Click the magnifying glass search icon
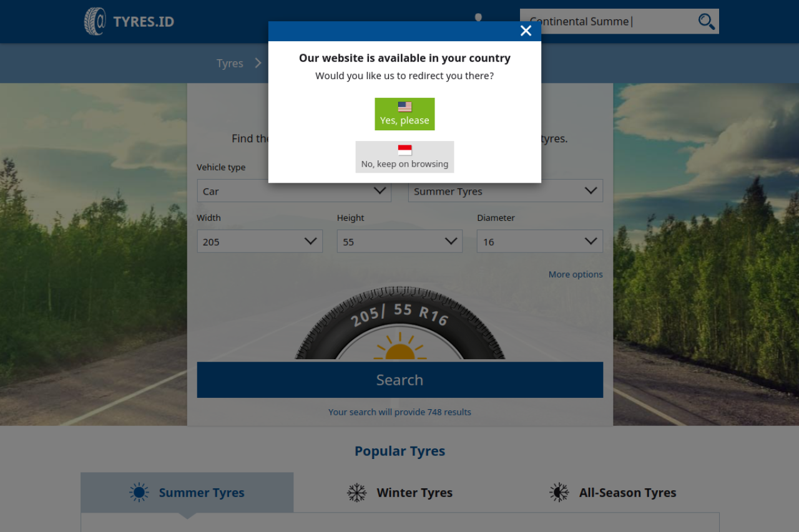 click(x=706, y=21)
